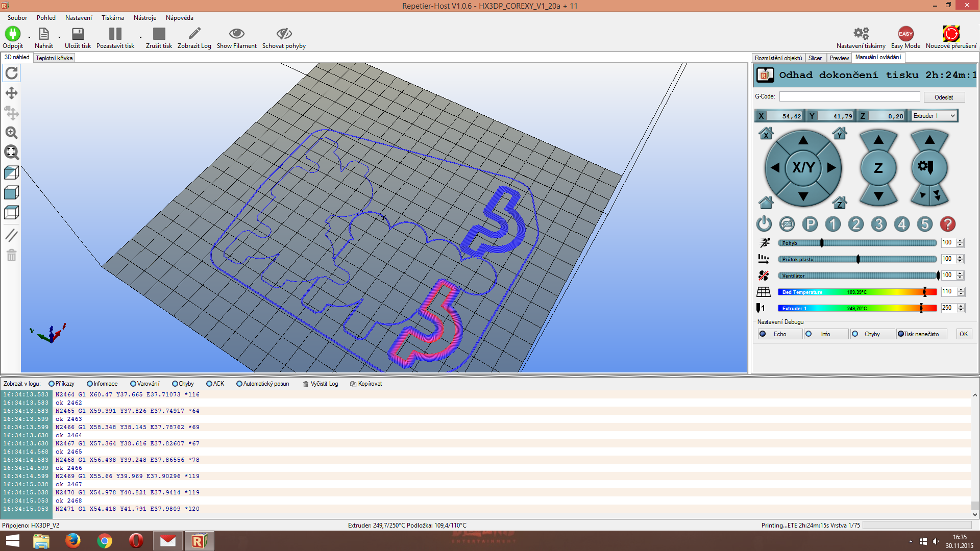This screenshot has height=551, width=980.
Task: Click the Vyčistit Log button
Action: [321, 384]
